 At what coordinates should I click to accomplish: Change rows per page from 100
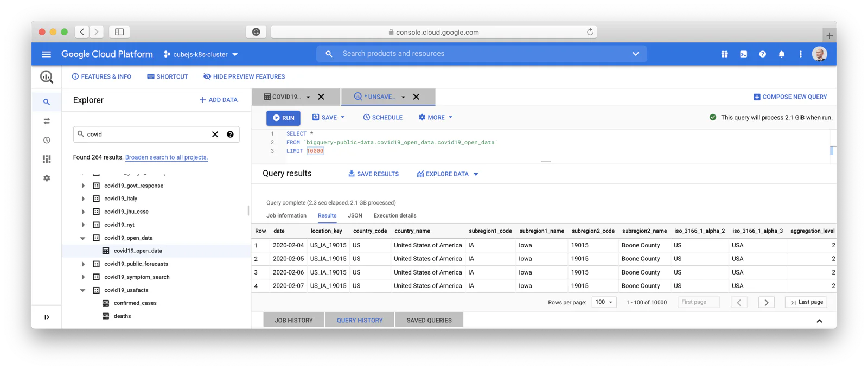click(604, 302)
